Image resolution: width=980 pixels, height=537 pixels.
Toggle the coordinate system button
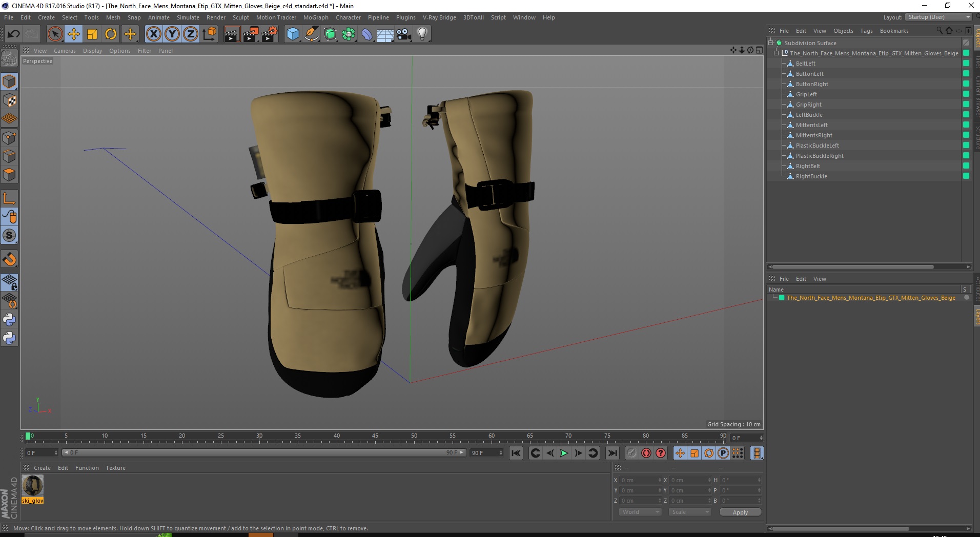coord(210,34)
